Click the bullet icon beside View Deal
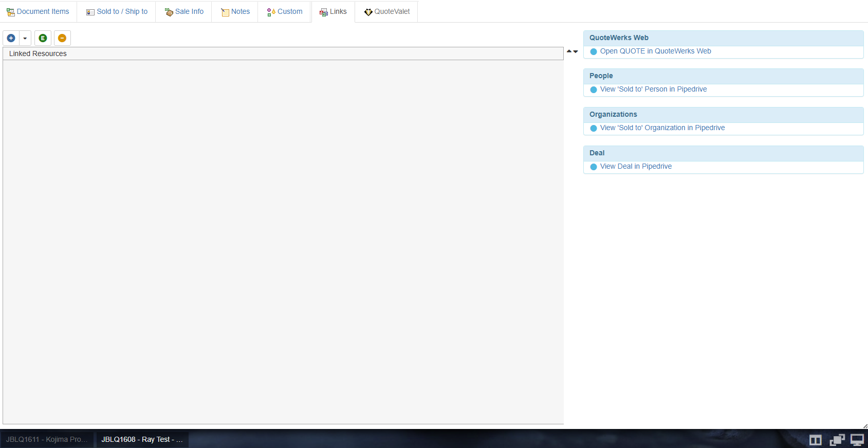868x448 pixels. (x=594, y=167)
